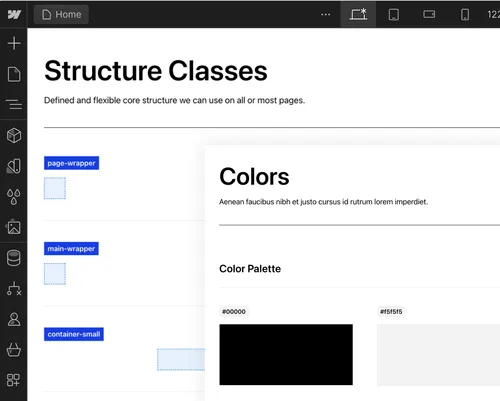
Task: Select the Color Palette subheading
Action: coord(250,269)
